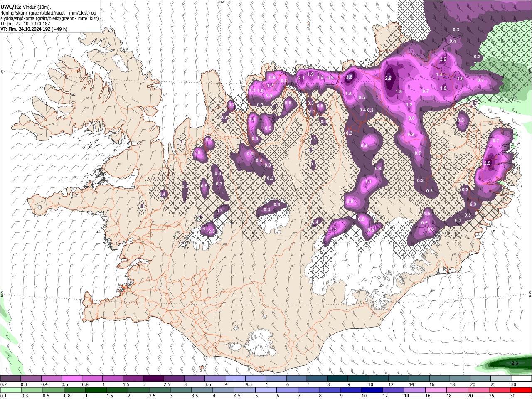This screenshot has width=532, height=399.
Task: Click the 2.2 value in the northeast
Action: (443, 59)
